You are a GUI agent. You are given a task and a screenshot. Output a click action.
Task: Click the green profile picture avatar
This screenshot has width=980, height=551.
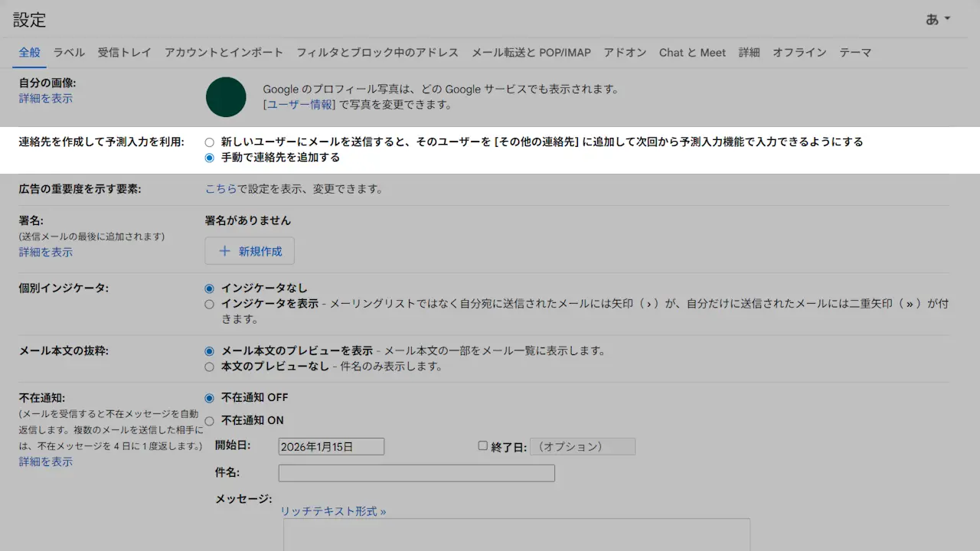pyautogui.click(x=226, y=97)
